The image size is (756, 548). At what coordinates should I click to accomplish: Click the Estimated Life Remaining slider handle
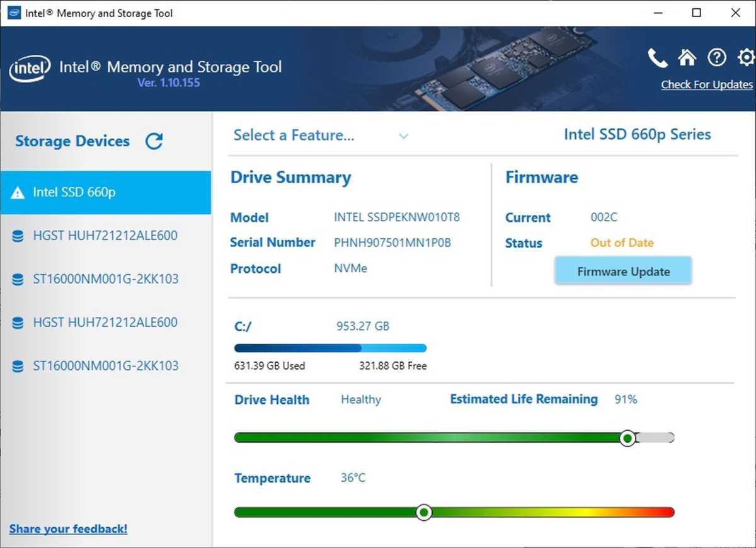[627, 438]
